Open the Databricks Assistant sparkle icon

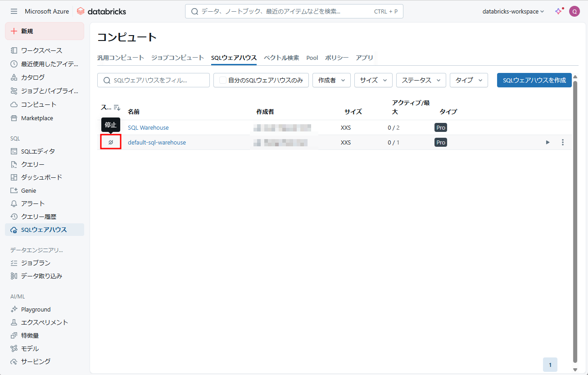point(559,11)
